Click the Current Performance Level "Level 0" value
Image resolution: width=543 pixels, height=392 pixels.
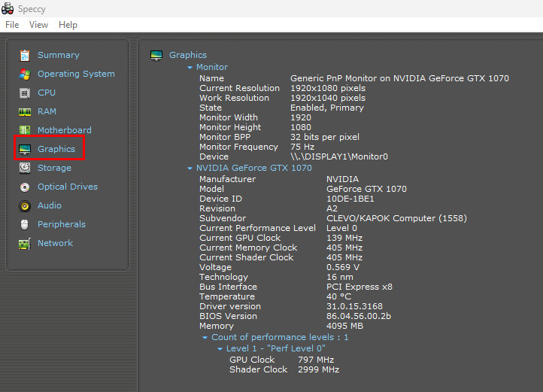(x=341, y=228)
